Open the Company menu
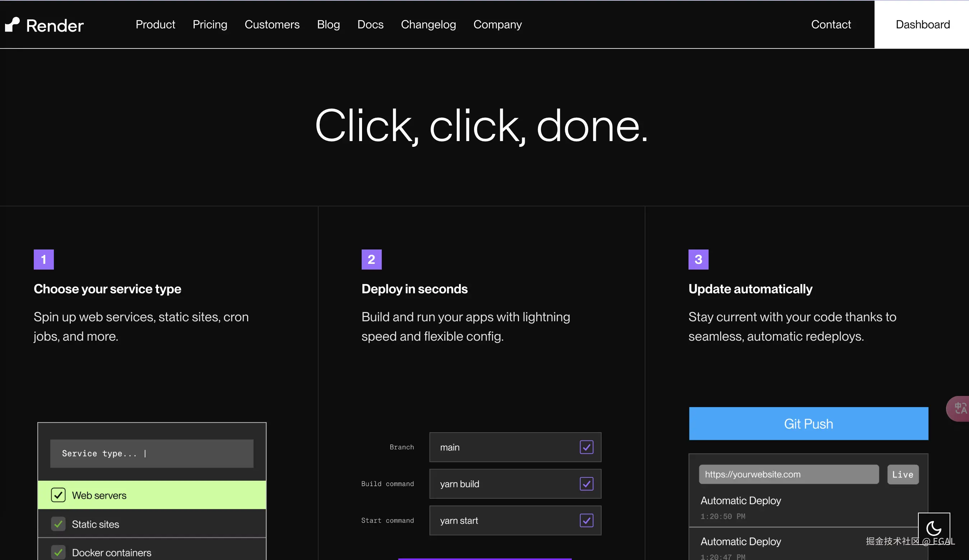The height and width of the screenshot is (560, 969). 497,25
